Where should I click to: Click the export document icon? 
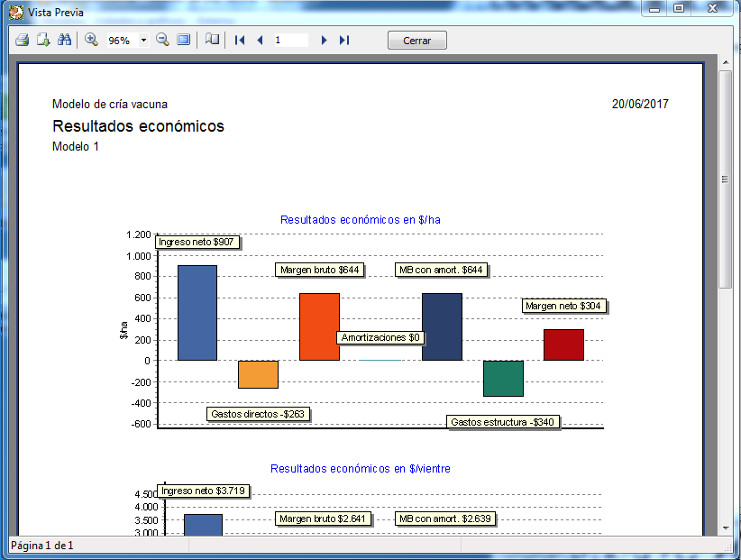tap(43, 41)
